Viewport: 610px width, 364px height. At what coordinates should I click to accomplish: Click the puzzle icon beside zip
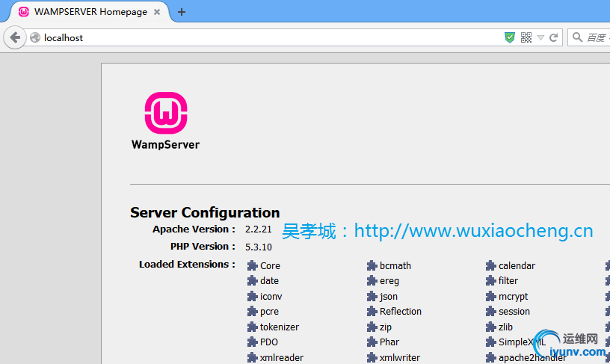372,327
